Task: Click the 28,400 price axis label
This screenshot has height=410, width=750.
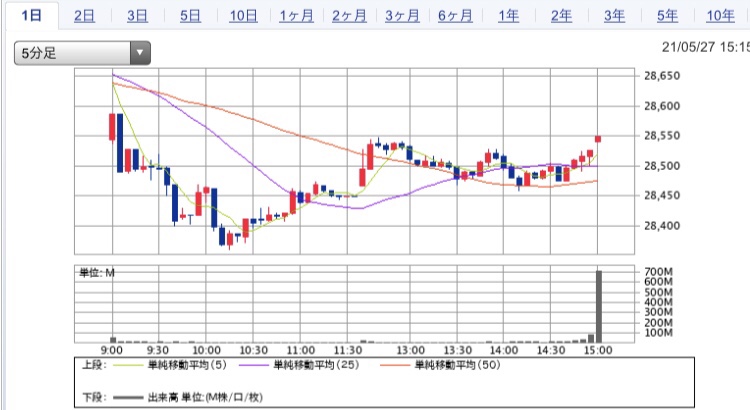Action: click(662, 225)
